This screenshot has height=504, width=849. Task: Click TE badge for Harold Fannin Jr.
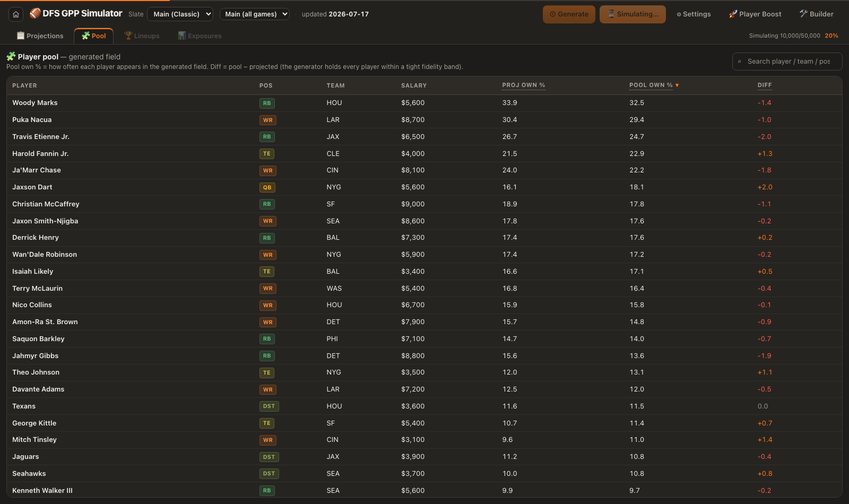(x=267, y=154)
